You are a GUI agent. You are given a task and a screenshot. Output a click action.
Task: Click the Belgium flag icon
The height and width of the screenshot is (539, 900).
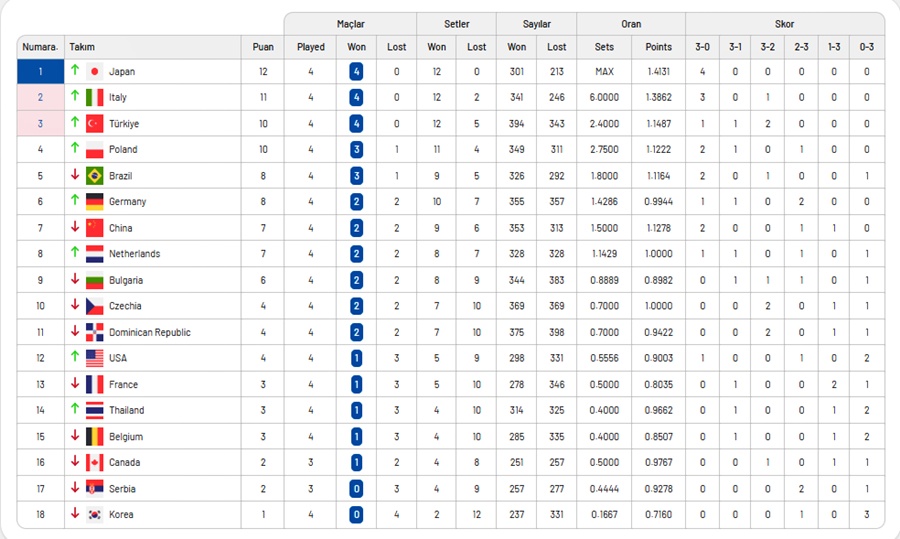point(95,437)
